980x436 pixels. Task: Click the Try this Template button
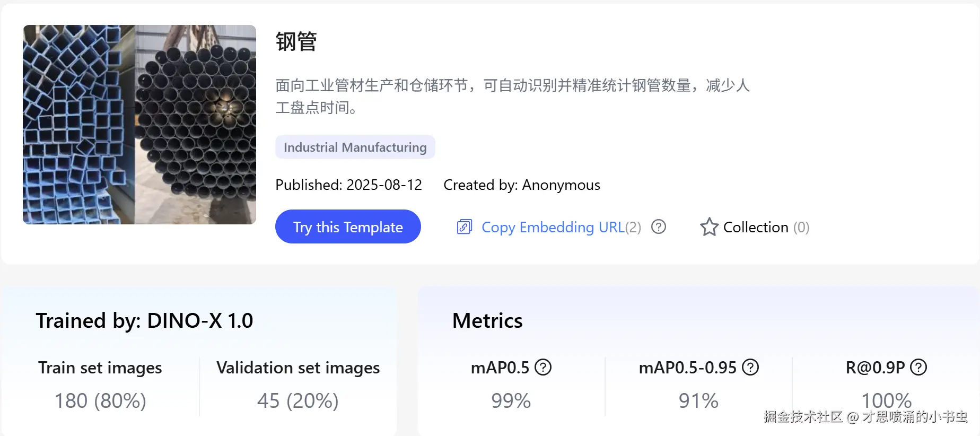pos(348,227)
